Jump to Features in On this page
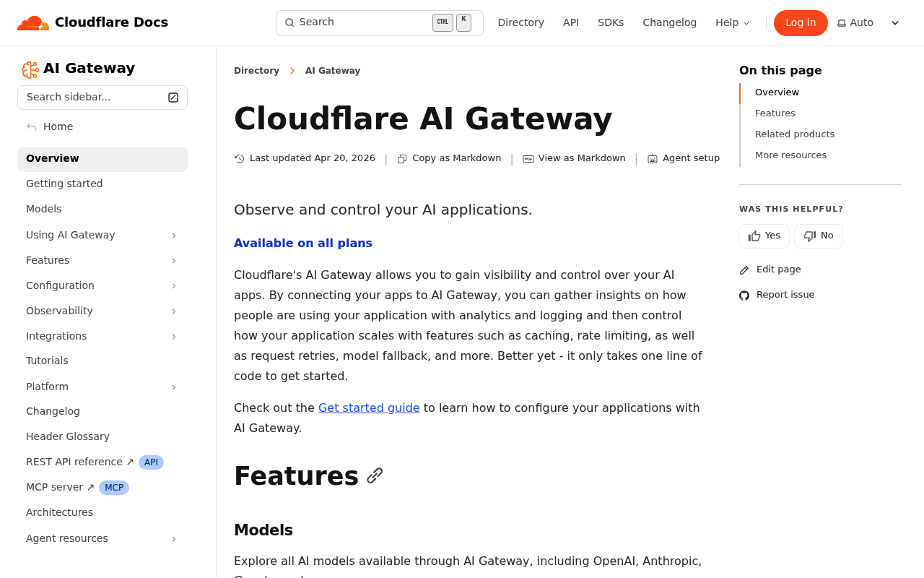 click(x=775, y=113)
